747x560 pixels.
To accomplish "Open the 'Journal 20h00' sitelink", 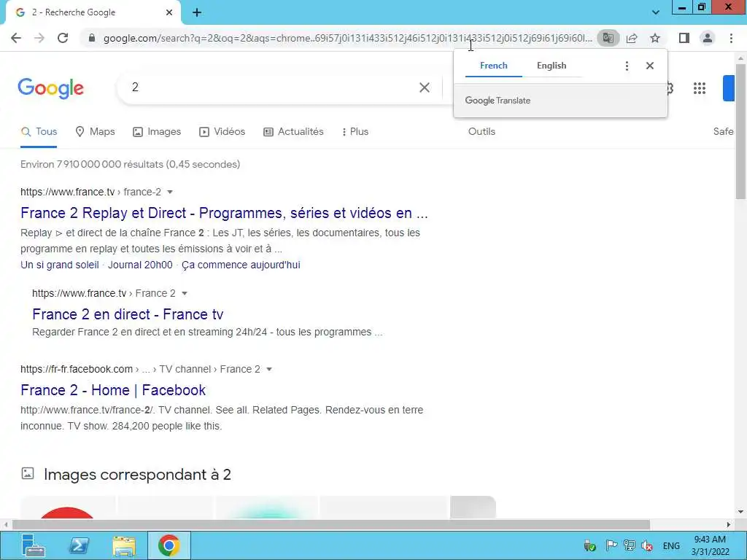I will pyautogui.click(x=140, y=265).
